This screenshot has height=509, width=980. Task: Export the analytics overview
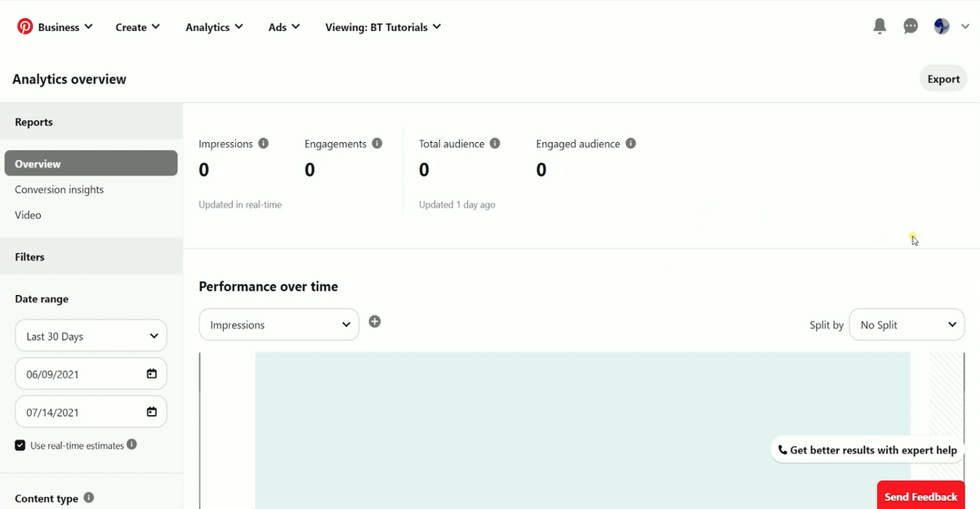coord(943,78)
